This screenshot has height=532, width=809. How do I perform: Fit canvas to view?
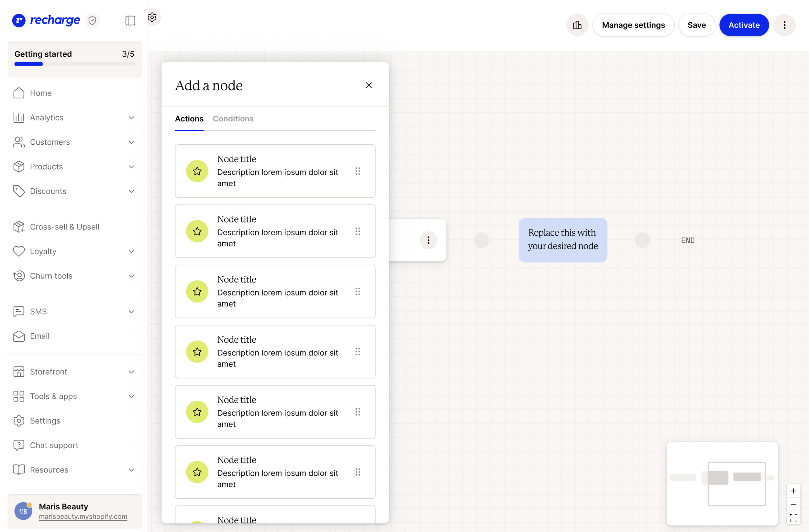(x=793, y=517)
